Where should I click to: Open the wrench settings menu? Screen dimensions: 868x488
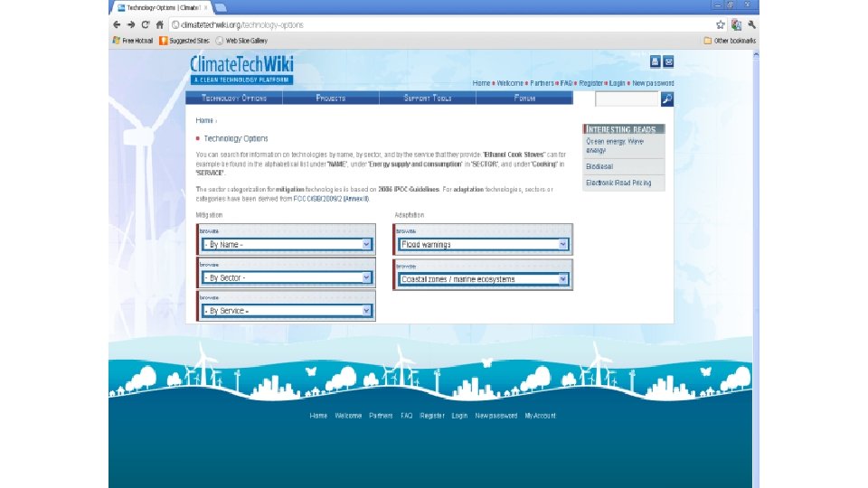click(751, 24)
